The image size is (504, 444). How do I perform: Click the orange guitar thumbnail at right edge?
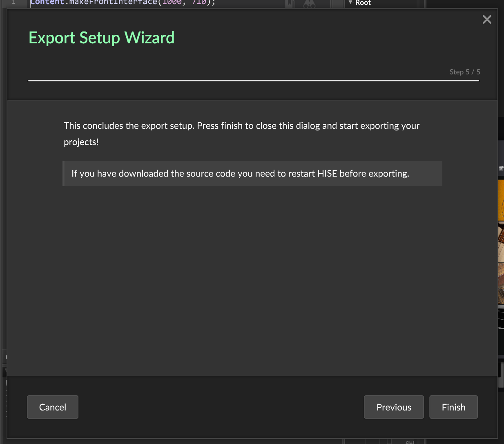click(x=501, y=200)
